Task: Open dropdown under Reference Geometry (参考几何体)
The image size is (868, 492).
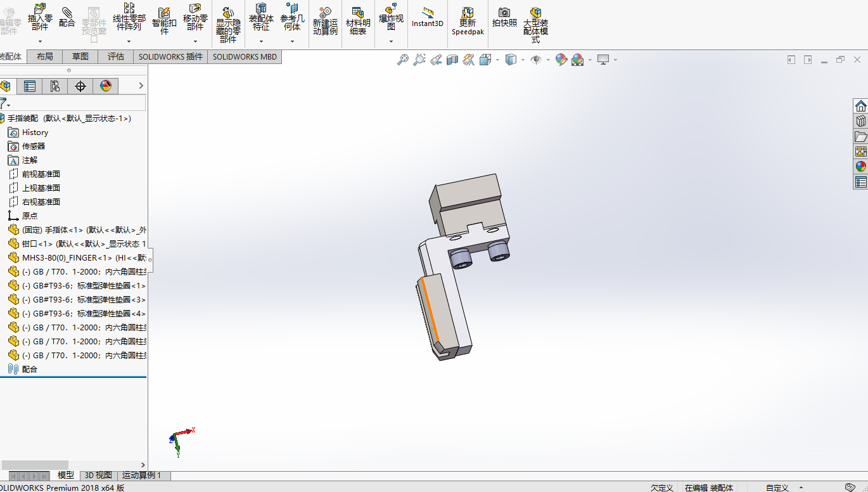Action: (292, 41)
